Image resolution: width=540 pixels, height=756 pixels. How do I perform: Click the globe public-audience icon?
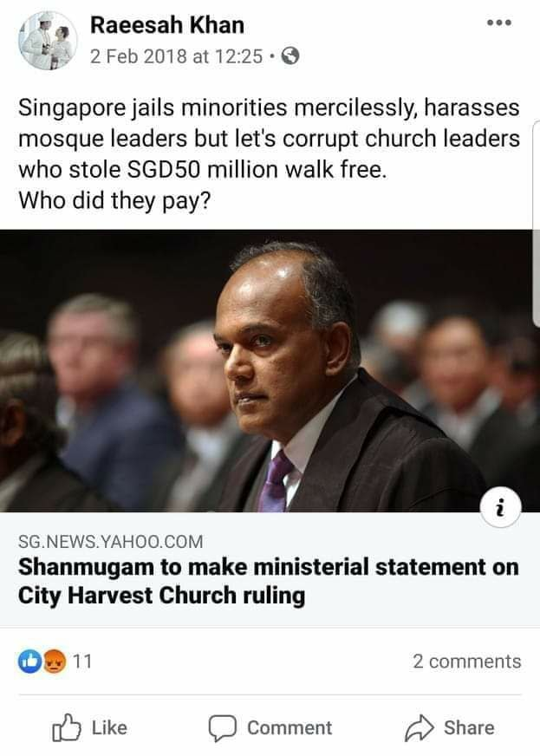point(290,57)
